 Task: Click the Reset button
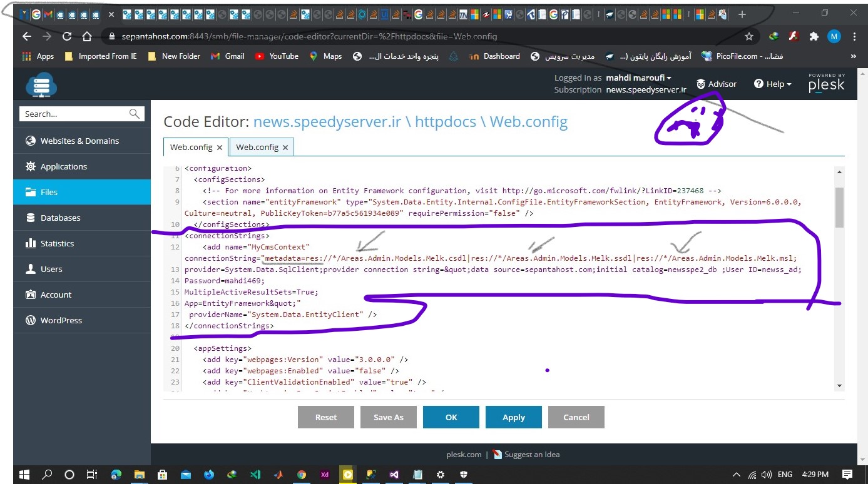coord(326,417)
